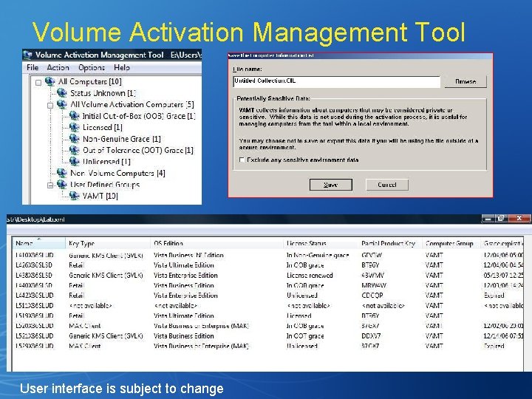The height and width of the screenshot is (399, 532).
Task: Select Status Unknown [1] in tree
Action: coord(103,93)
